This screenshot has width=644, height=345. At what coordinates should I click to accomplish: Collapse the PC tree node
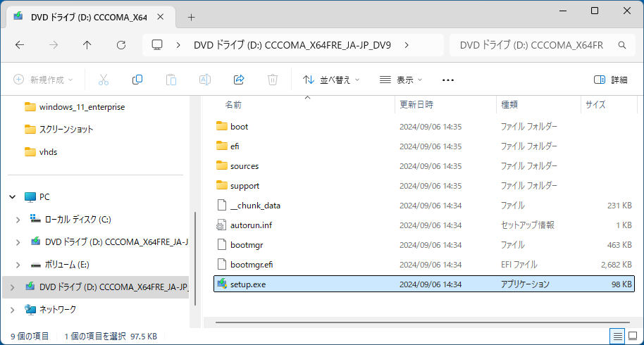[12, 197]
